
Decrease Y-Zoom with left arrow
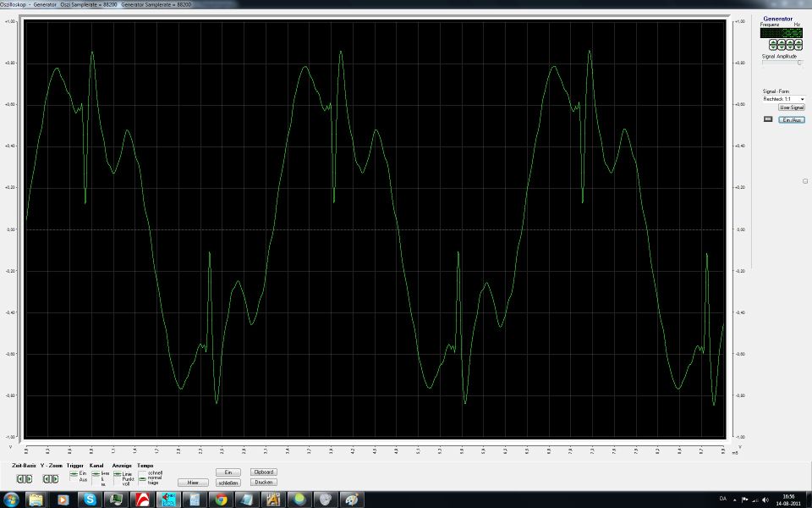(x=47, y=479)
